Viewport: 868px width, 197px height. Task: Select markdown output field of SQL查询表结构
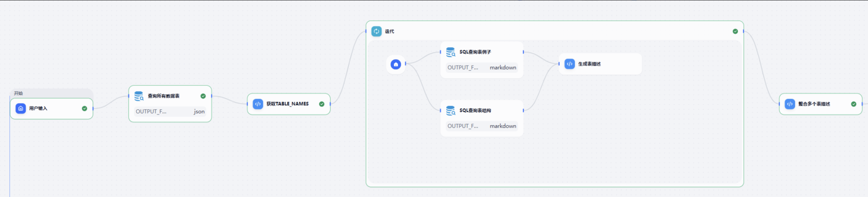(x=482, y=126)
